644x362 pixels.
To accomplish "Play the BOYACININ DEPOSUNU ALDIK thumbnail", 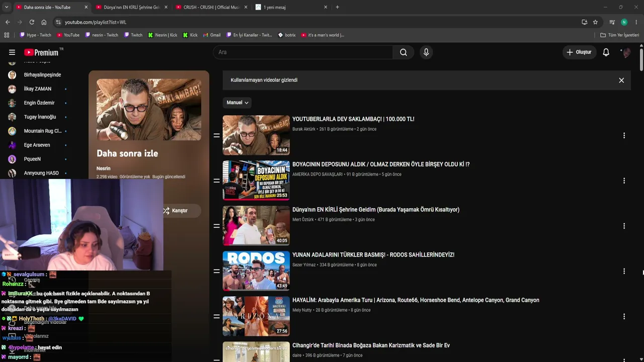I will point(256,180).
